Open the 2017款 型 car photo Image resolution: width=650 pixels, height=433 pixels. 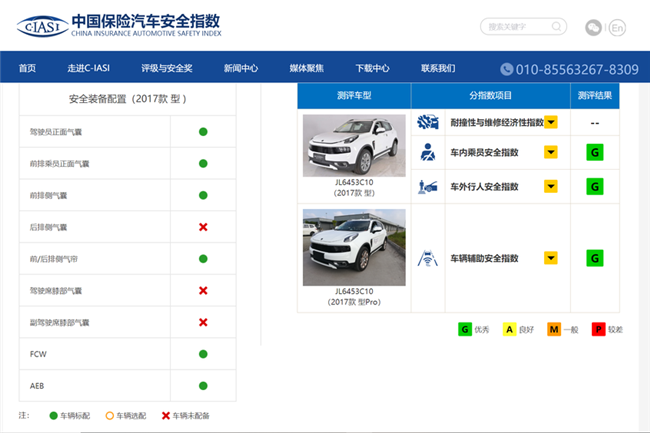point(354,145)
